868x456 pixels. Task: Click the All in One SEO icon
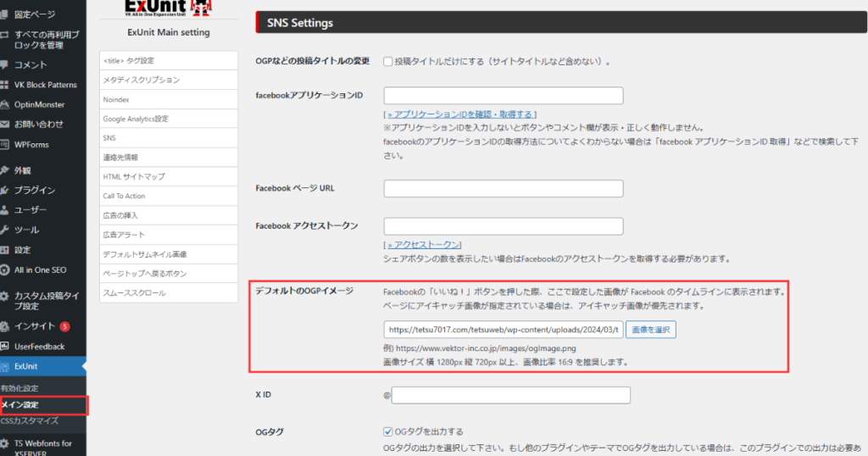click(4, 270)
